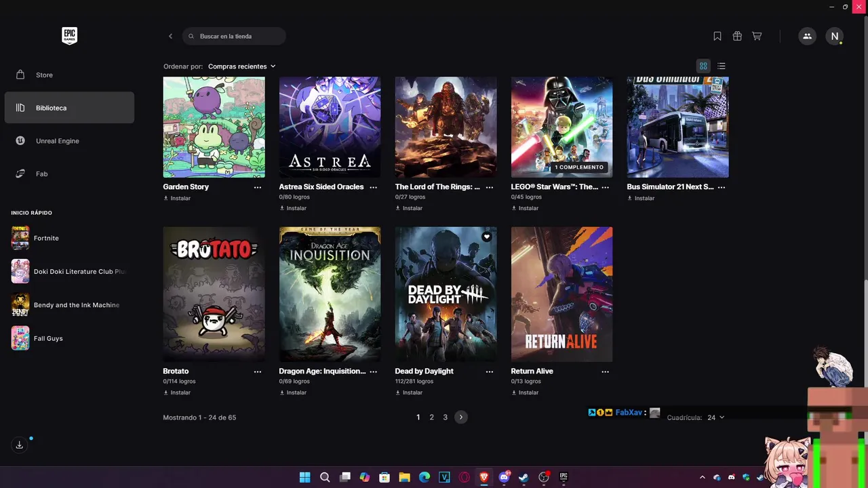This screenshot has width=868, height=488.
Task: Open the friends list icon
Action: 807,36
